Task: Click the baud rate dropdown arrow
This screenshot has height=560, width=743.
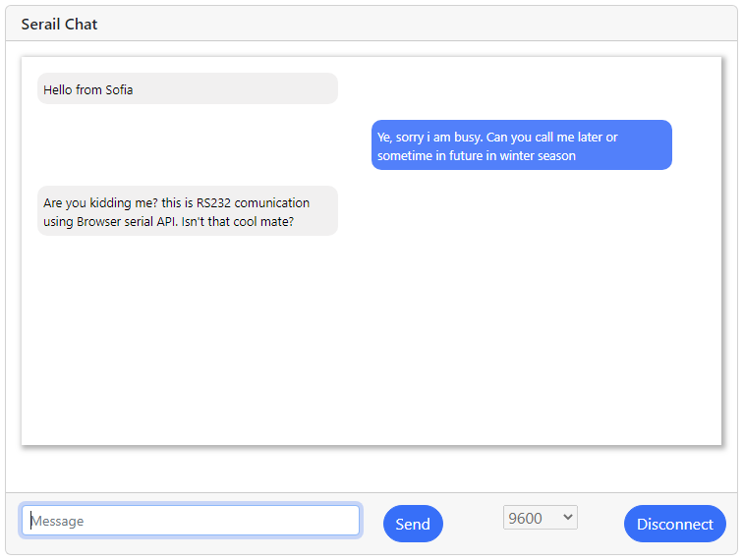Action: point(567,518)
